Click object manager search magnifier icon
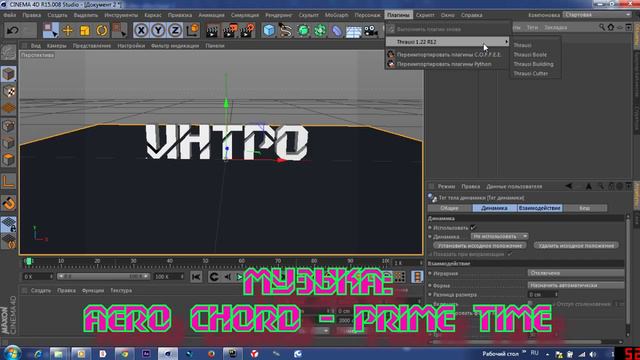 pyautogui.click(x=602, y=27)
